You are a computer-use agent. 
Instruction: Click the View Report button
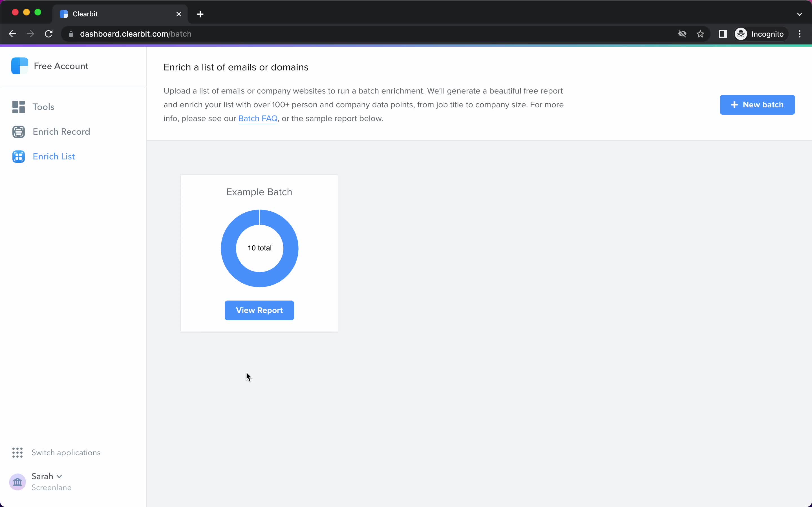coord(259,310)
